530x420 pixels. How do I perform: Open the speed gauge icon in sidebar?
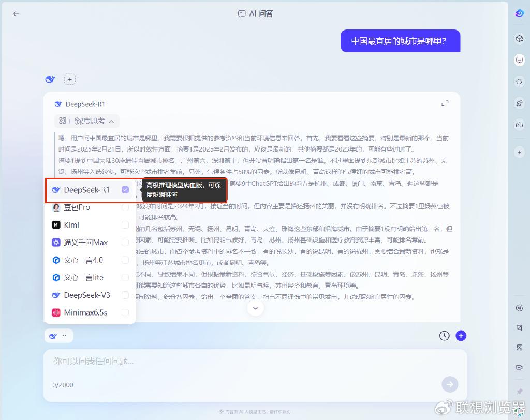point(520,308)
